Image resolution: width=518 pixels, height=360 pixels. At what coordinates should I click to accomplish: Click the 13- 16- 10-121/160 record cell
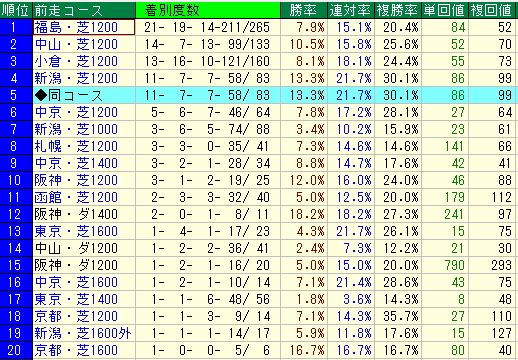tap(208, 61)
